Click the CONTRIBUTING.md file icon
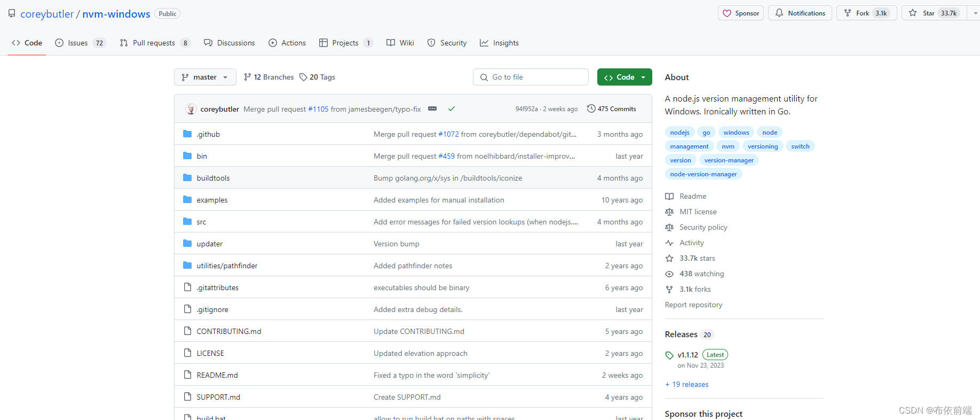 [187, 331]
